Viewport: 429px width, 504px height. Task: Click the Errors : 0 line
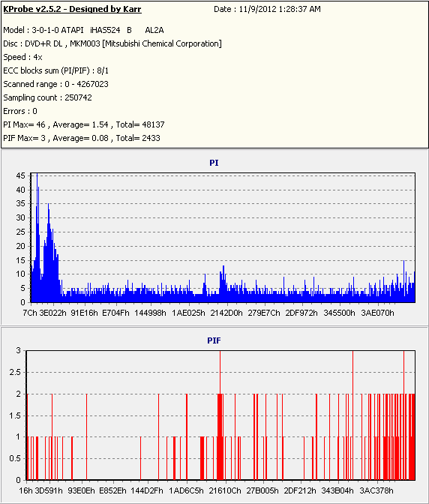(x=20, y=111)
